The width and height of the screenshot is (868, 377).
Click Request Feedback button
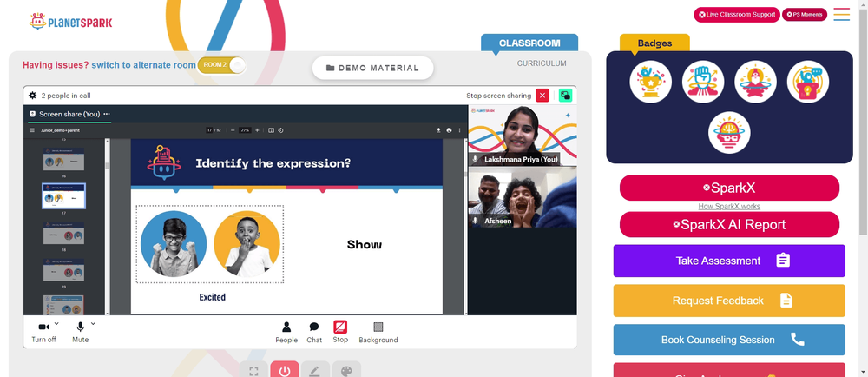pyautogui.click(x=729, y=301)
